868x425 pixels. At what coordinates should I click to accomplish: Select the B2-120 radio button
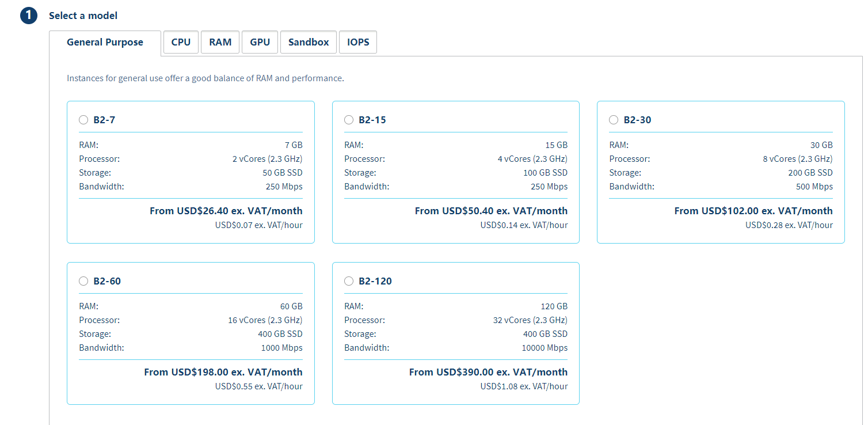(x=349, y=281)
